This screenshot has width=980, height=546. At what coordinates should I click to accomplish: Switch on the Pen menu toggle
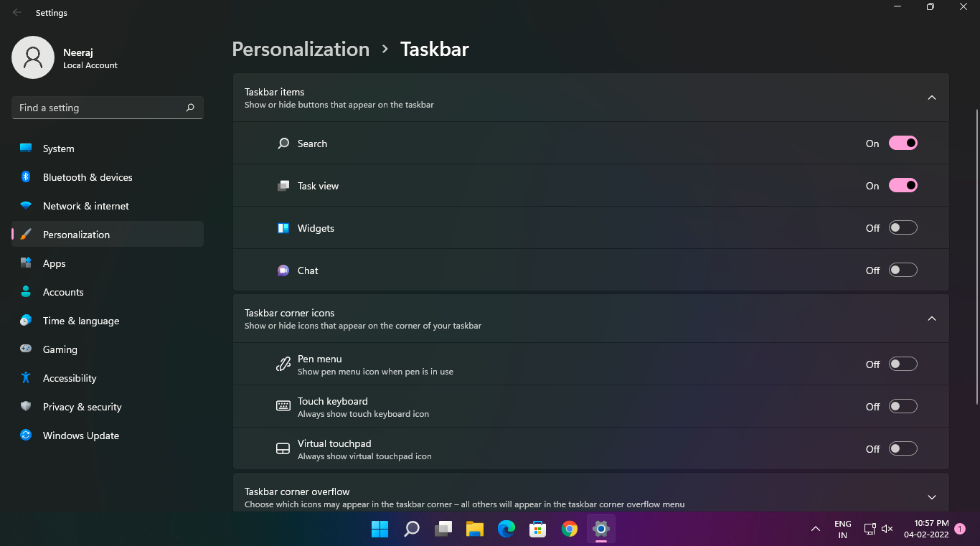tap(903, 364)
